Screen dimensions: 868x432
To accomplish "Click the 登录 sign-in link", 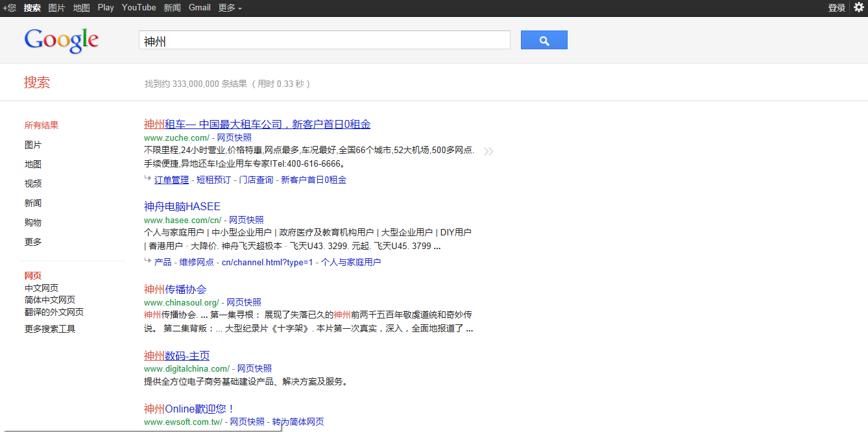I will [x=836, y=8].
